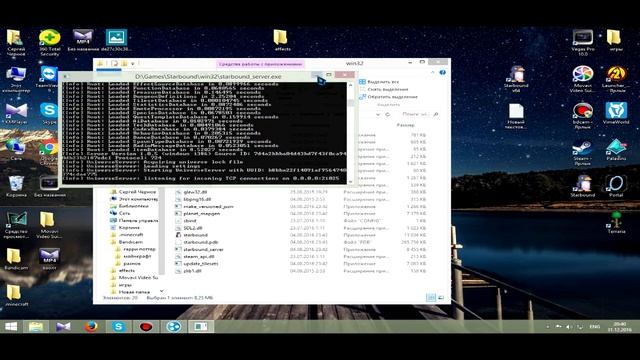Screen dimensions: 640x360
Task: Click the Explorer refresh button
Action: coord(387,115)
